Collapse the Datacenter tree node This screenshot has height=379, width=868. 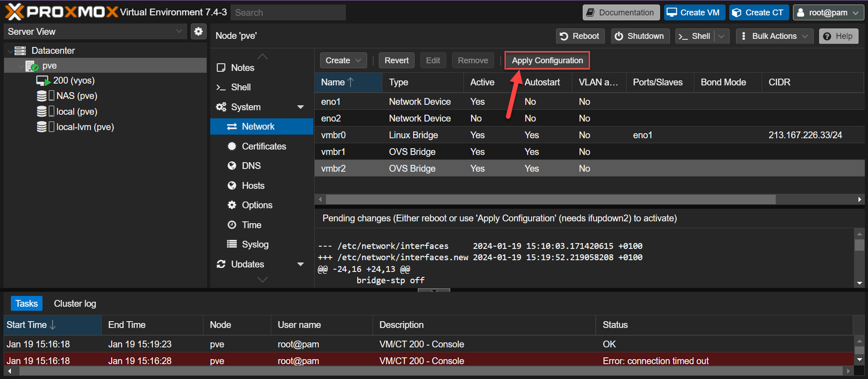point(10,51)
